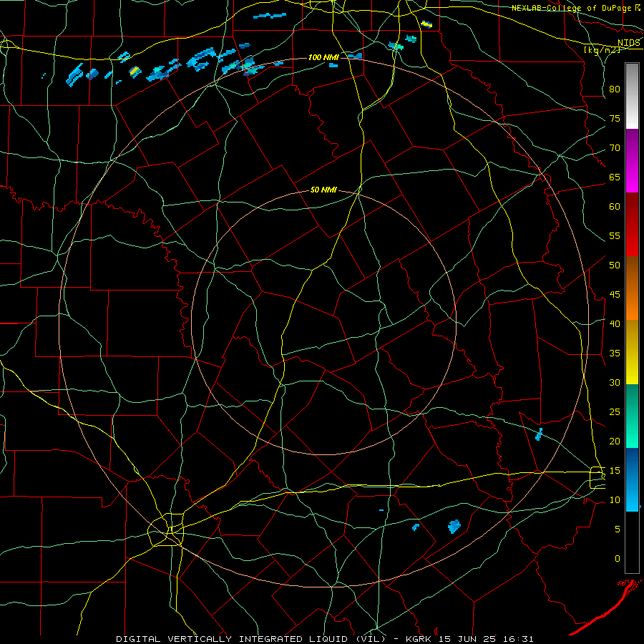This screenshot has height=644, width=644.
Task: Click the scale value 70
Action: [615, 148]
